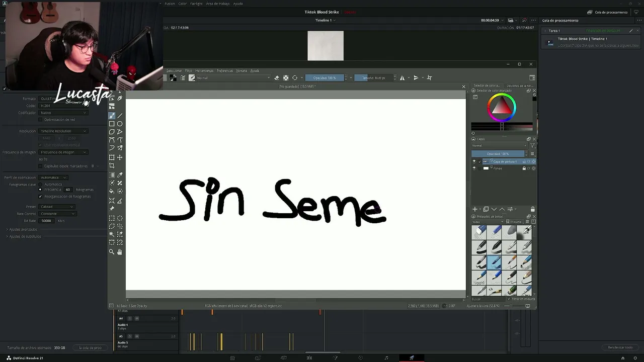Open the Frecuencia de imagen dropdown

63,152
